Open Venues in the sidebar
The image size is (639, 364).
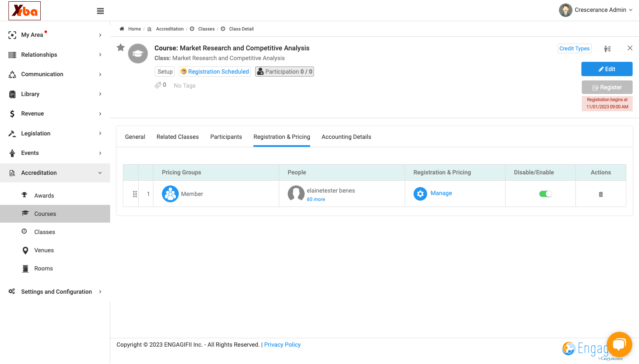[44, 250]
